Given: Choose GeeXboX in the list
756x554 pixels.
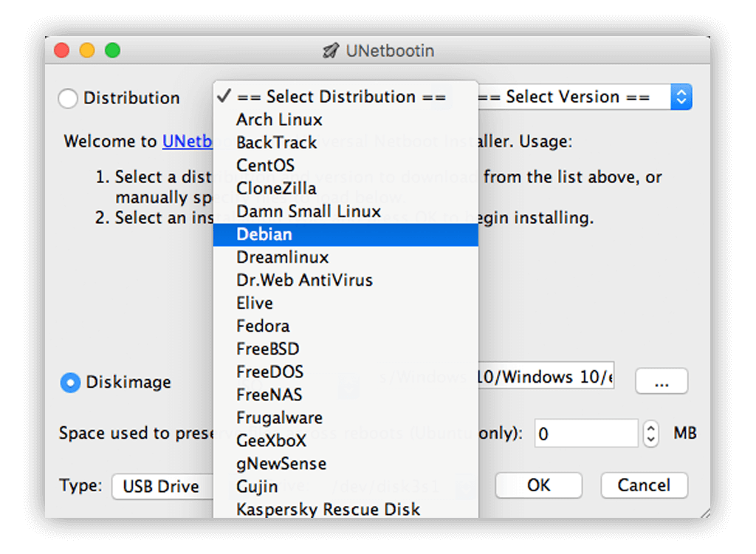Looking at the screenshot, I should coord(346,440).
